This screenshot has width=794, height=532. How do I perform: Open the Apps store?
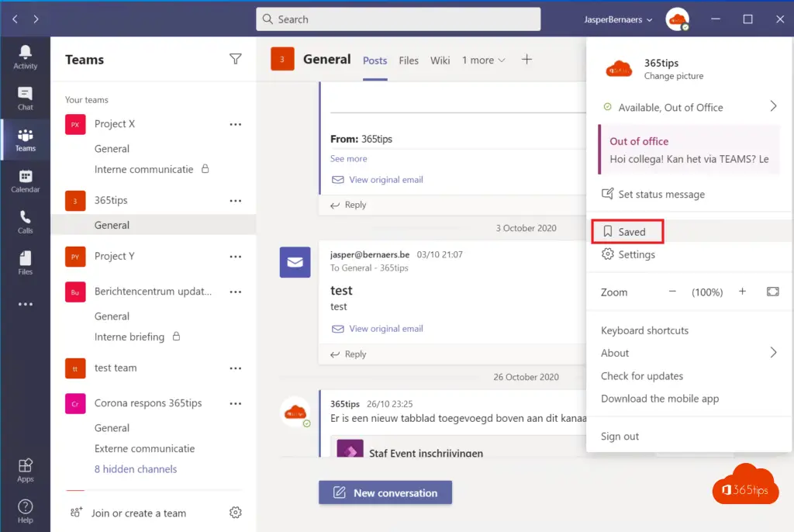click(26, 470)
